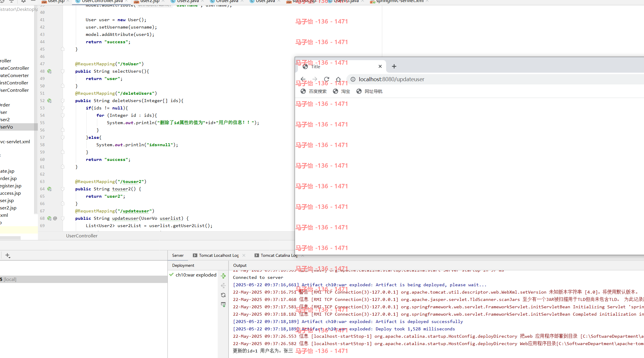Image resolution: width=644 pixels, height=358 pixels.
Task: Reload the localhost:8080/updateuser page
Action: tap(326, 79)
